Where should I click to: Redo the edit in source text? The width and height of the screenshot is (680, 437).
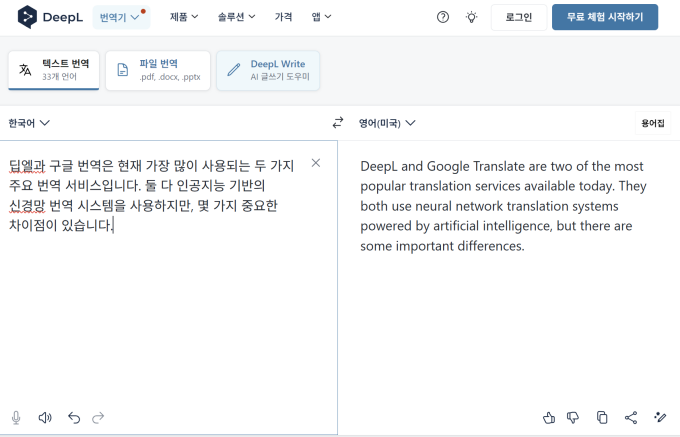click(x=98, y=417)
